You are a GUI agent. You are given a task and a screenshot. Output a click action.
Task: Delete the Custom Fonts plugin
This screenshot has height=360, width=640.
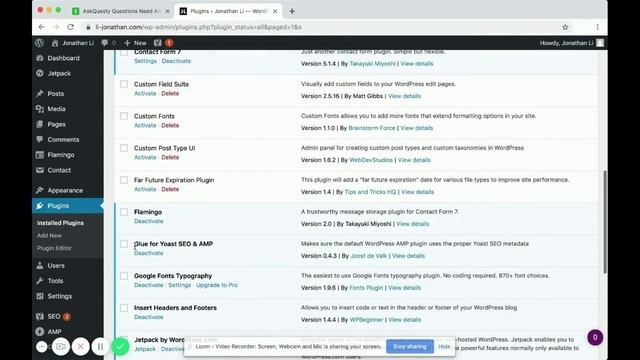(170, 125)
